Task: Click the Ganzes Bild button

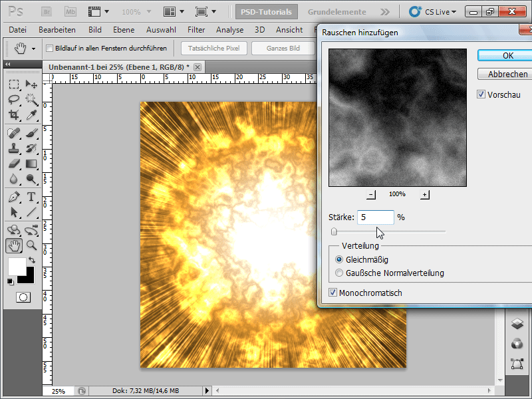Action: point(283,48)
